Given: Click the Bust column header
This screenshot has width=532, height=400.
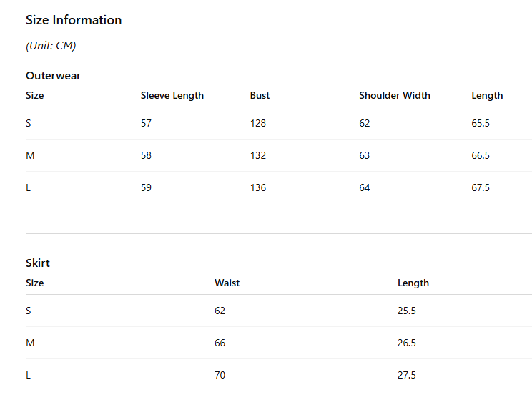Looking at the screenshot, I should [260, 95].
